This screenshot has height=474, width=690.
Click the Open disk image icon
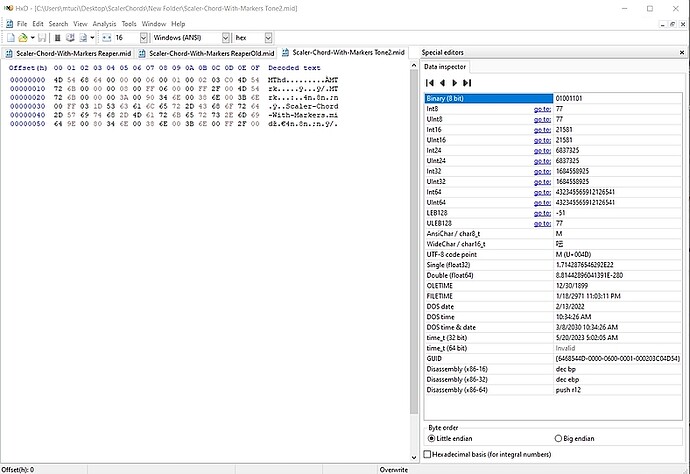click(83, 38)
